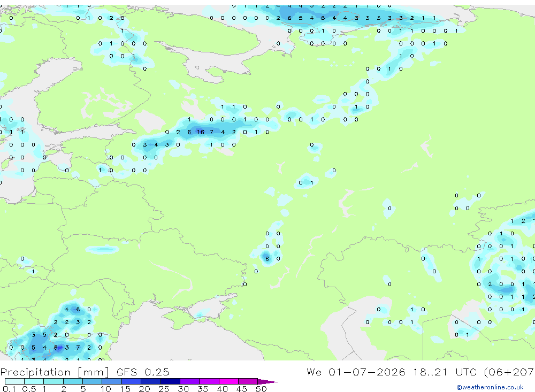Click the 'Precipitation [mm]' title text
Viewport: 535px width, 392px height.
point(55,372)
